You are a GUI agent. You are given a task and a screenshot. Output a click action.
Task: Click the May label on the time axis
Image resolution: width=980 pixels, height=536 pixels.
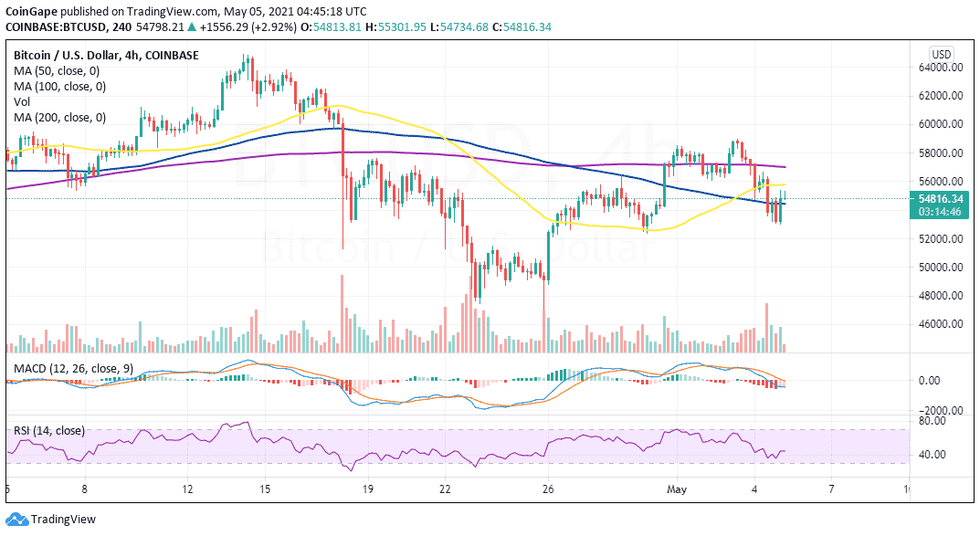677,489
